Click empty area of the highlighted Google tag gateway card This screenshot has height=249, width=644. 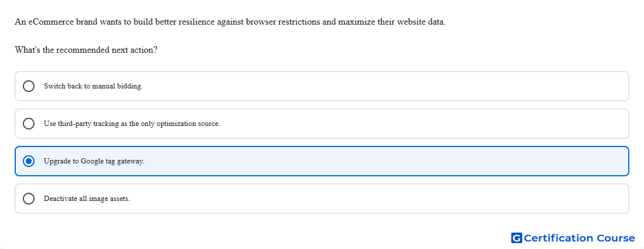click(x=386, y=161)
